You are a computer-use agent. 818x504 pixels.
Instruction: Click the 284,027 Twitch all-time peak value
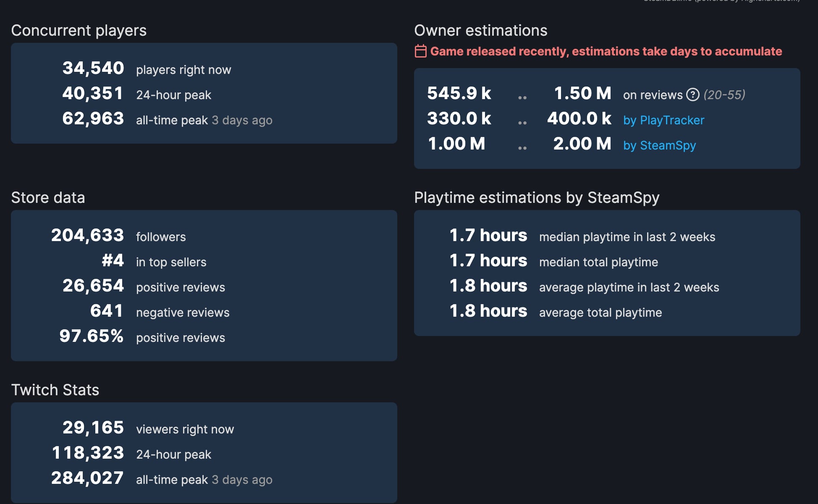click(87, 478)
